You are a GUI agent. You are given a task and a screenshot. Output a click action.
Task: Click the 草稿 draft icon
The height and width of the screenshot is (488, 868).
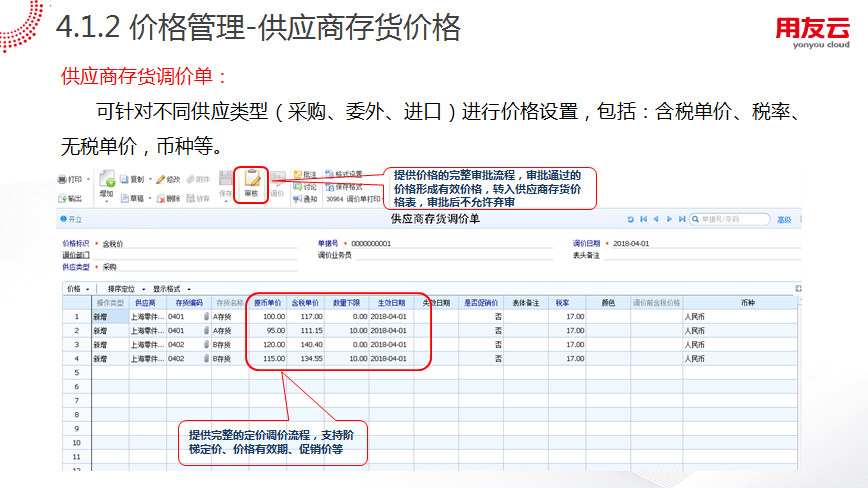[x=125, y=198]
